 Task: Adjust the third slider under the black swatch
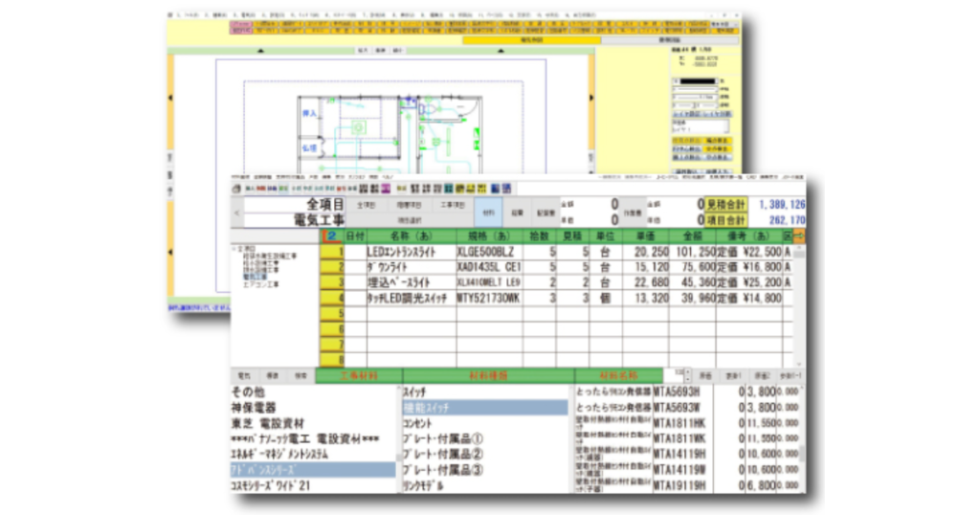[695, 105]
